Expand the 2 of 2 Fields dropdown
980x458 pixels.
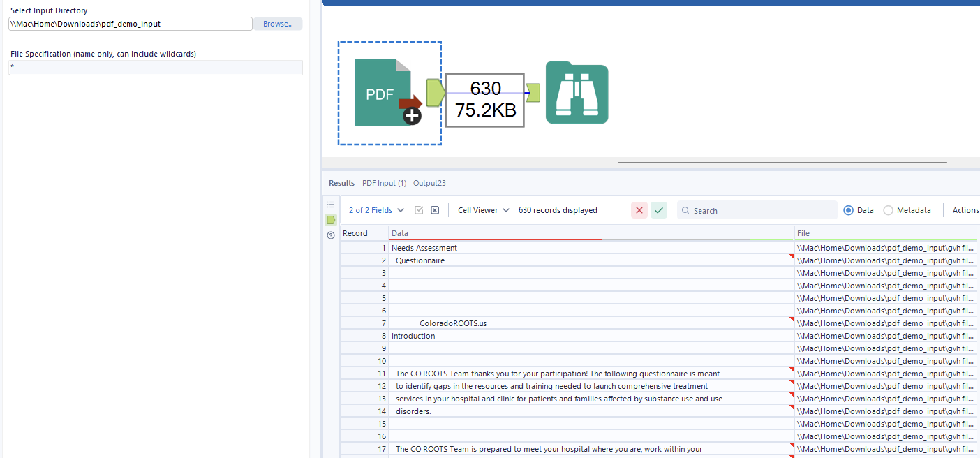pos(376,210)
